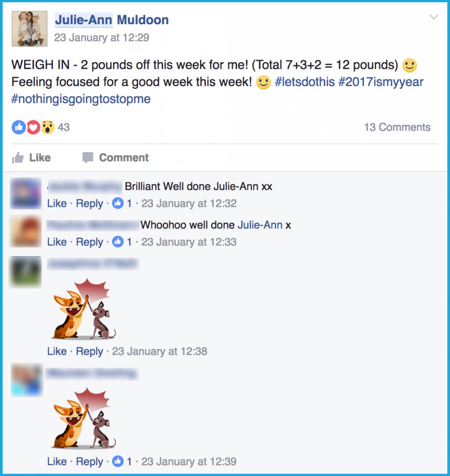Click the #2017ismyyear hashtag

381,82
